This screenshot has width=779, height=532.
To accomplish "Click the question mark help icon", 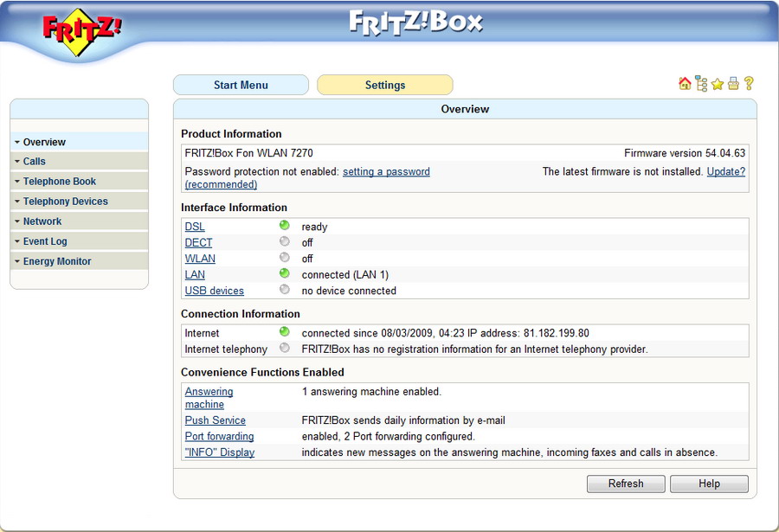I will pyautogui.click(x=749, y=84).
